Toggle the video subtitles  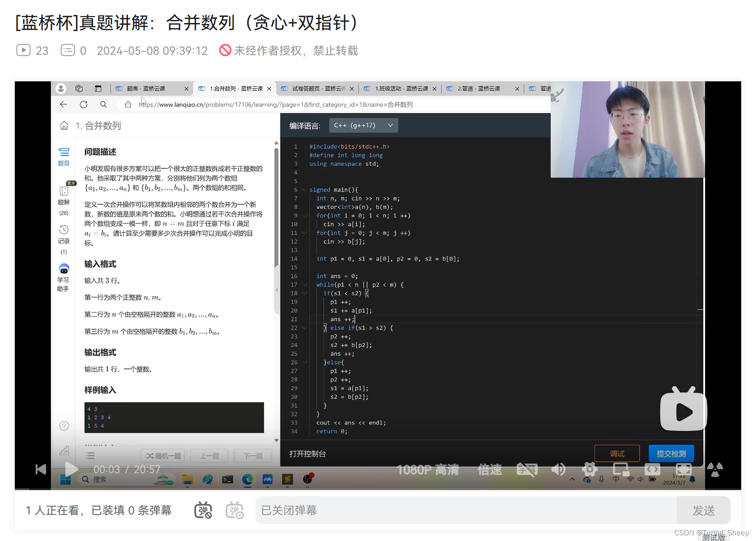point(527,469)
